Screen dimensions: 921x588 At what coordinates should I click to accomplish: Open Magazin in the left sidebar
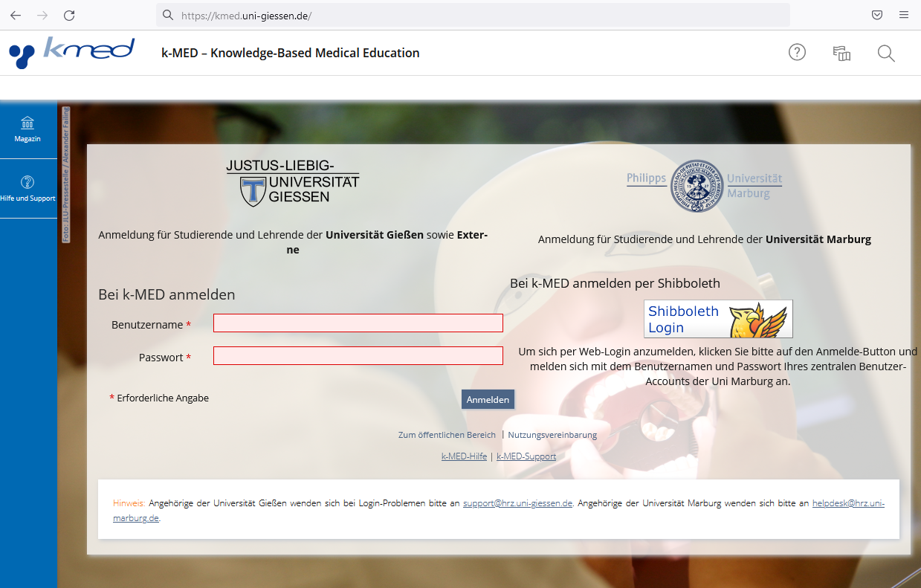coord(28,129)
